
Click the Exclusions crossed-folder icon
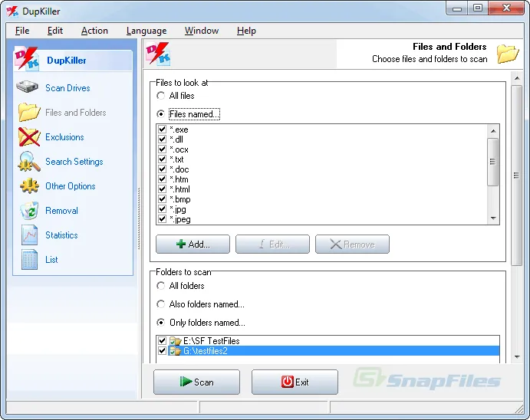coord(29,136)
